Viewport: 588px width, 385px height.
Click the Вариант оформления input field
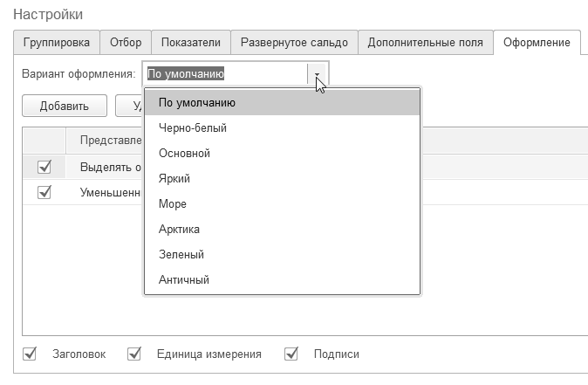[x=225, y=74]
